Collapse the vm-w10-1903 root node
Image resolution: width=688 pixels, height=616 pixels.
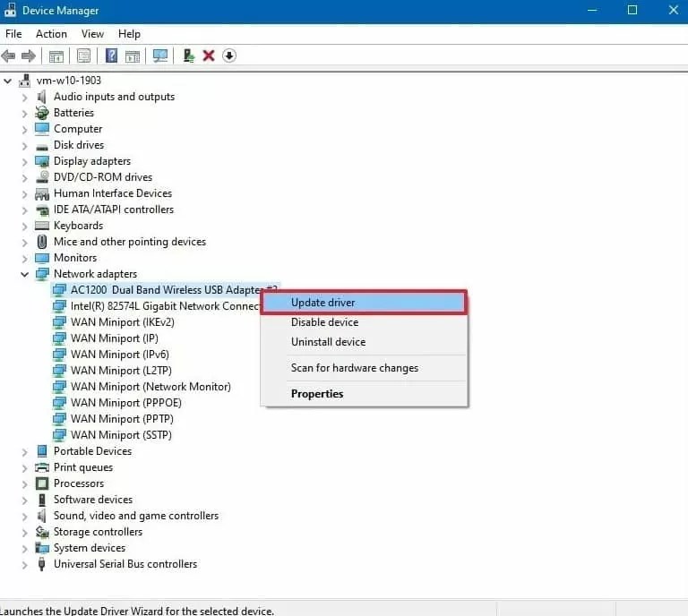click(x=7, y=81)
